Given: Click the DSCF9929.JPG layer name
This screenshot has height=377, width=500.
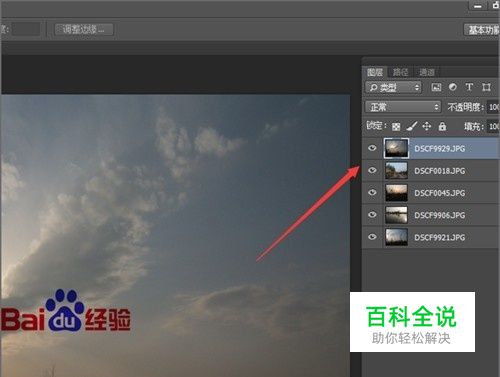Looking at the screenshot, I should tap(439, 149).
